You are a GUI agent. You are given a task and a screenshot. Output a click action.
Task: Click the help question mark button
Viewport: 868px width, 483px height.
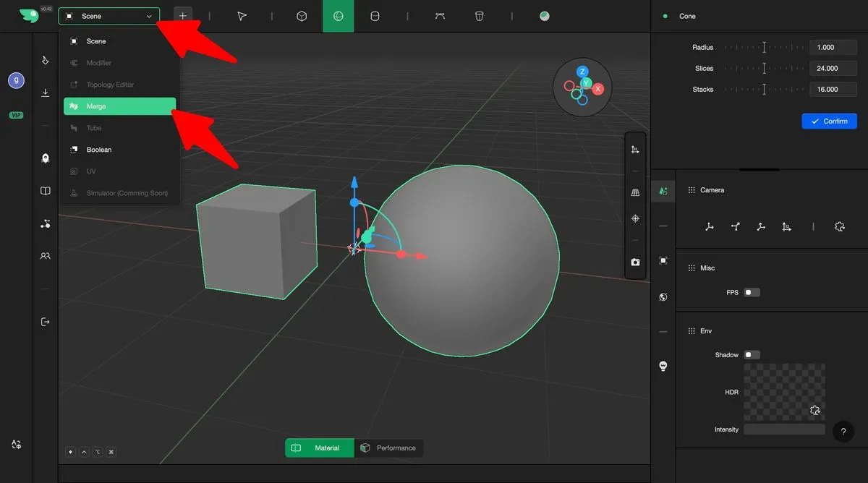pyautogui.click(x=843, y=432)
